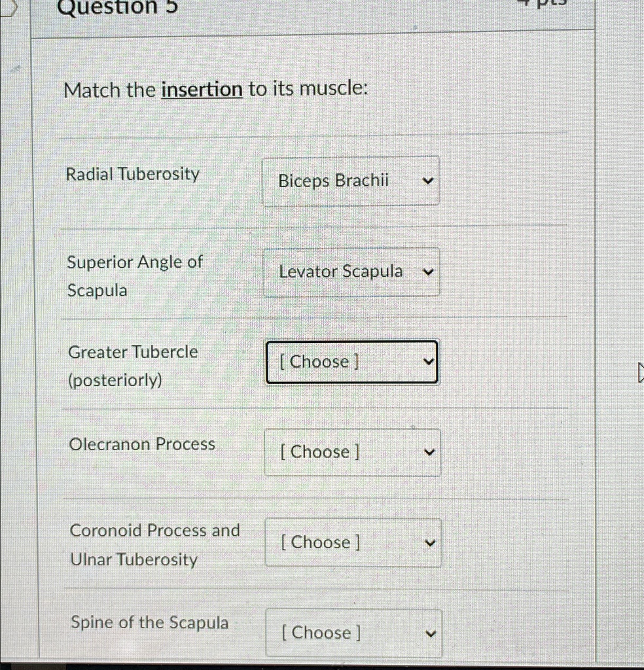Open the Coronoid Process muscle dropdown
644x670 pixels.
pyautogui.click(x=353, y=542)
